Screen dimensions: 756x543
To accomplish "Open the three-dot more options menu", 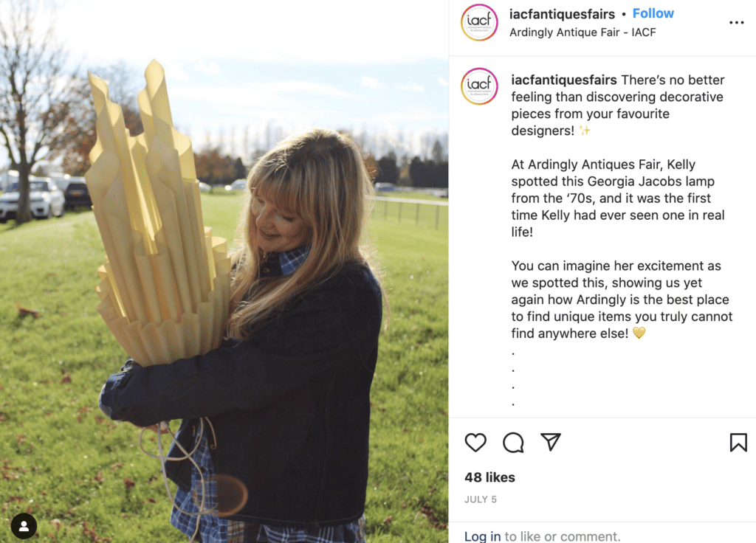I will point(736,23).
